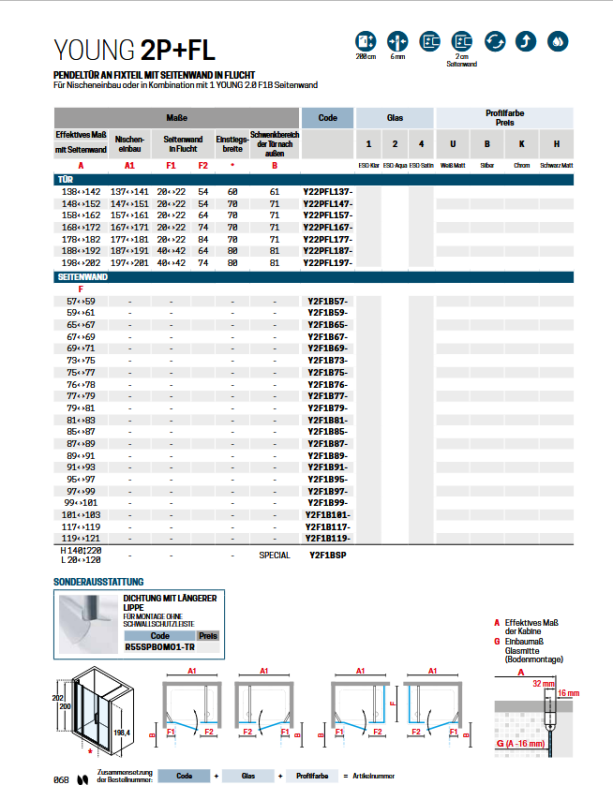Click the first A1 floor plan diagram

click(x=192, y=706)
